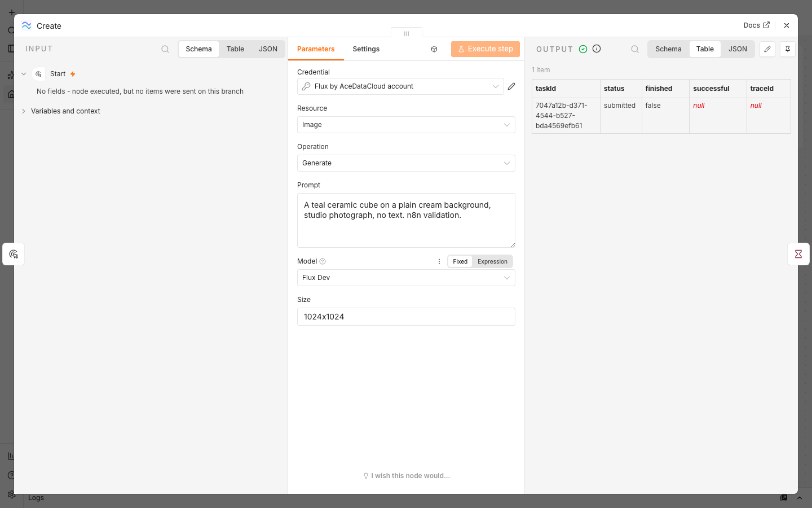Show output as Table view
Image resolution: width=812 pixels, height=508 pixels.
(x=705, y=49)
